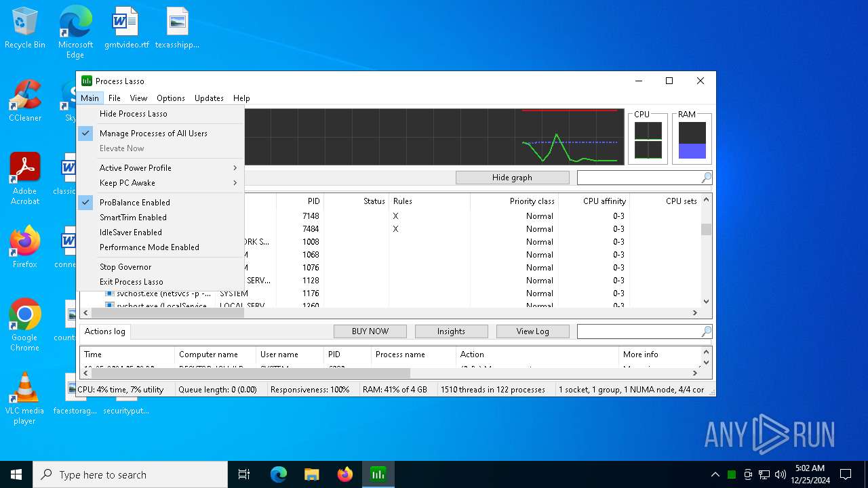Toggle SmartTrim Enabled option
This screenshot has height=488, width=868.
pyautogui.click(x=160, y=218)
